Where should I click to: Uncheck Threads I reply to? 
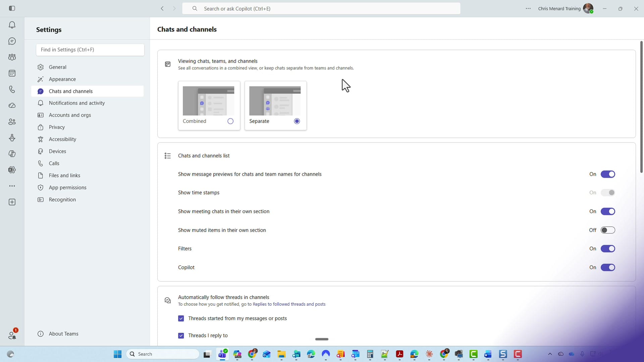[x=181, y=336]
